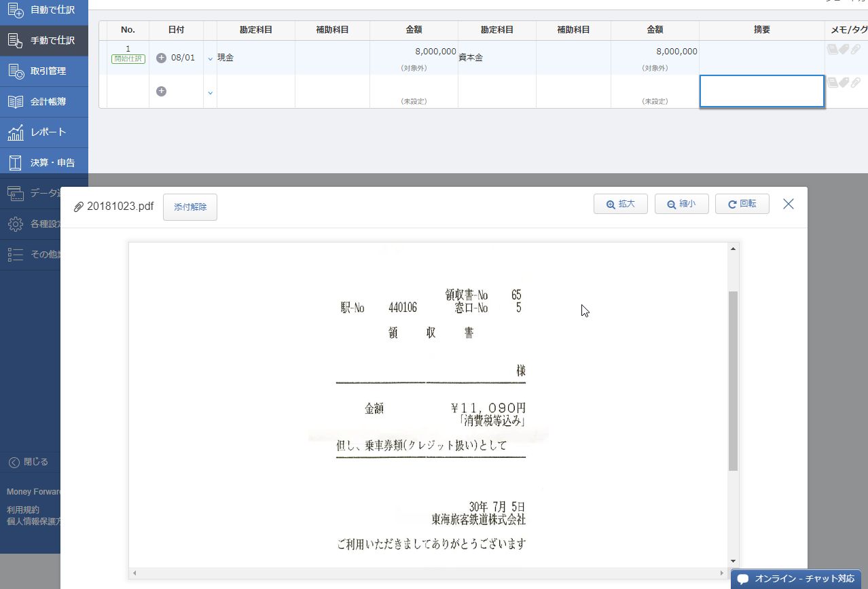Viewport: 868px width, 589px height.
Task: Select 手動で仕訳 sidebar item
Action: click(44, 40)
